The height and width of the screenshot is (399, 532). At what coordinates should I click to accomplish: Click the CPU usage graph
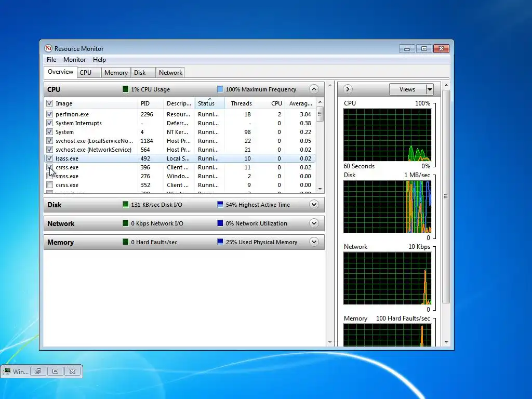[387, 135]
